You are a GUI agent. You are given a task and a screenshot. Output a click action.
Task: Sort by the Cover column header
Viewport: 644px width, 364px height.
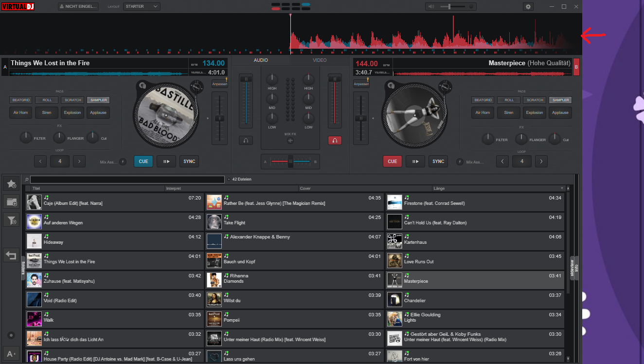point(365,188)
